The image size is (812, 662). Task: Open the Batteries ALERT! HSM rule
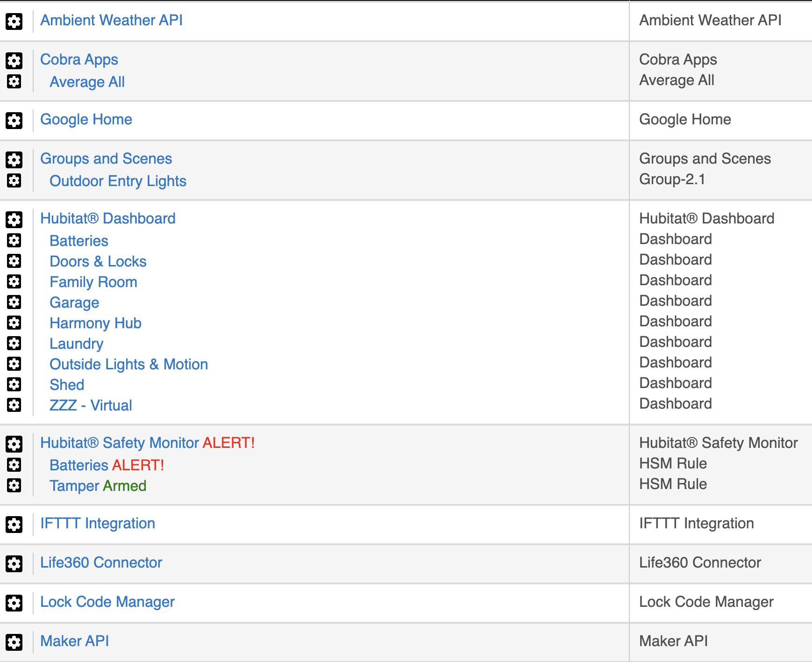pos(107,465)
